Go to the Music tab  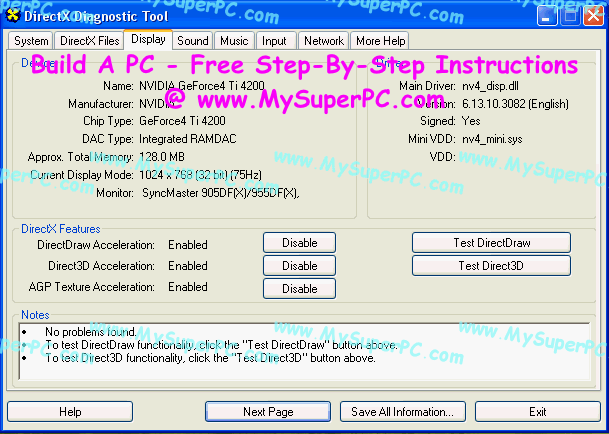pos(234,41)
